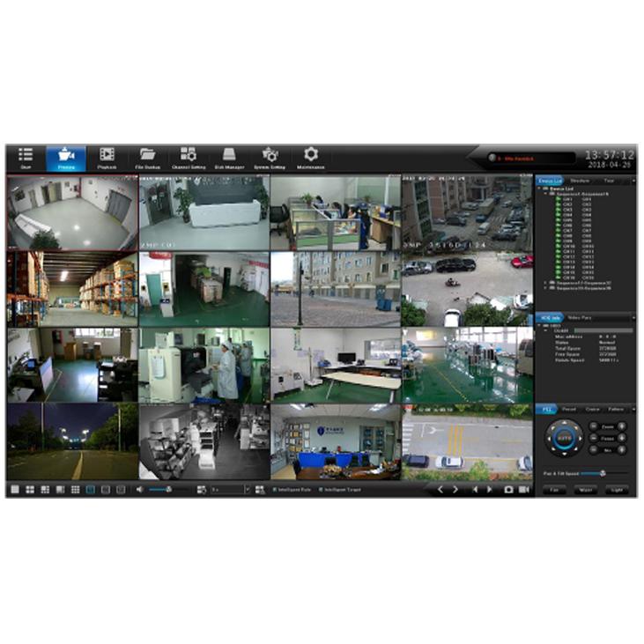Expand the second Sequence group in device tree

click(x=546, y=283)
